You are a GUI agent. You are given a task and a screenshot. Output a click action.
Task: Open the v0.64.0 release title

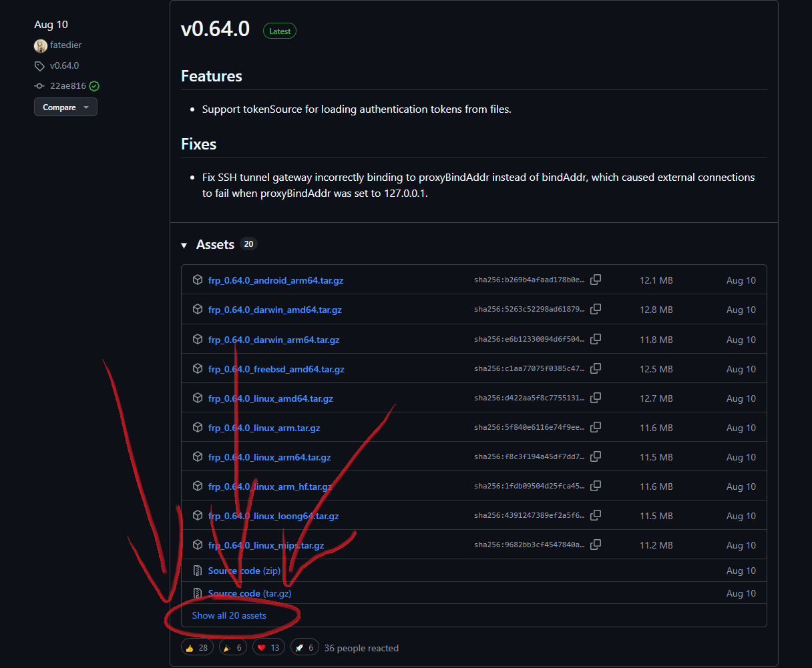[215, 29]
